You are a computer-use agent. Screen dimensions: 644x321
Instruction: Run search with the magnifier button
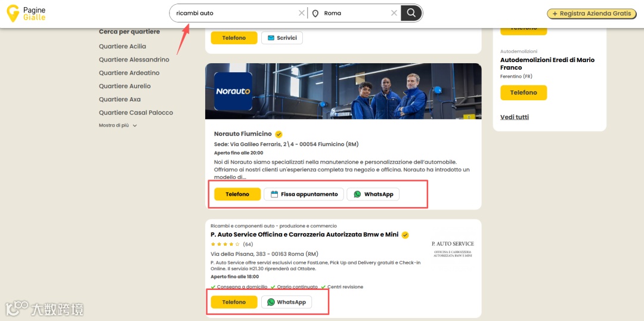coord(411,13)
